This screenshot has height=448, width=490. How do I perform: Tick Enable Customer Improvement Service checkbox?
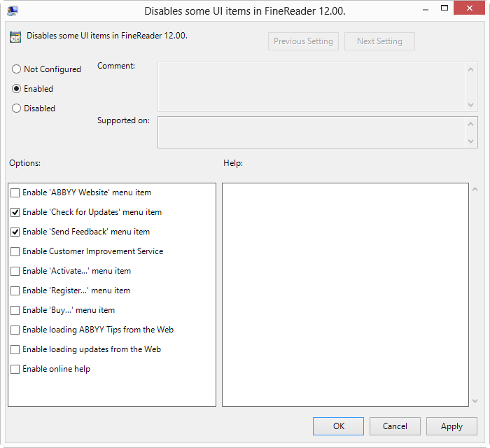(15, 251)
